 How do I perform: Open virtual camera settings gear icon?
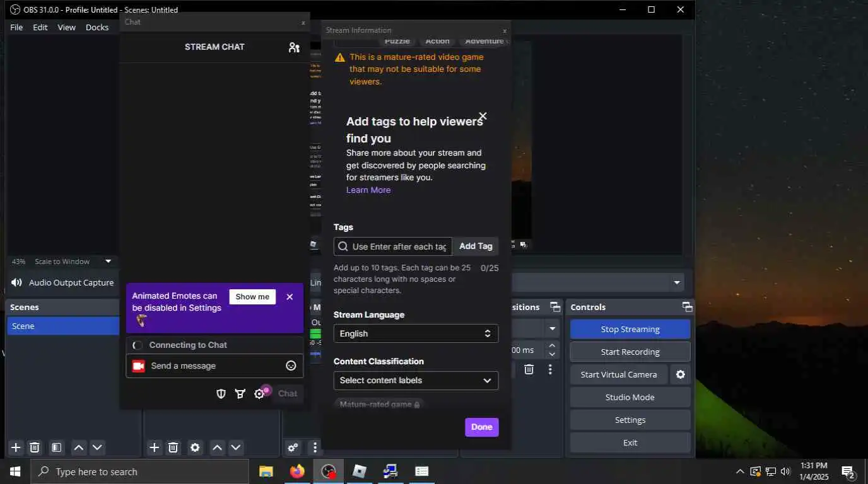[x=680, y=374]
